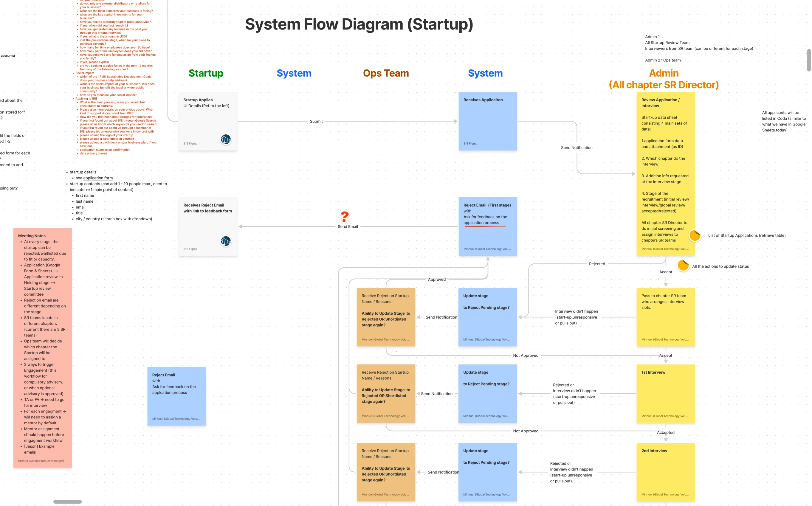Select the pink Meeting Notes sticky
This screenshot has height=506, width=812.
pos(43,348)
